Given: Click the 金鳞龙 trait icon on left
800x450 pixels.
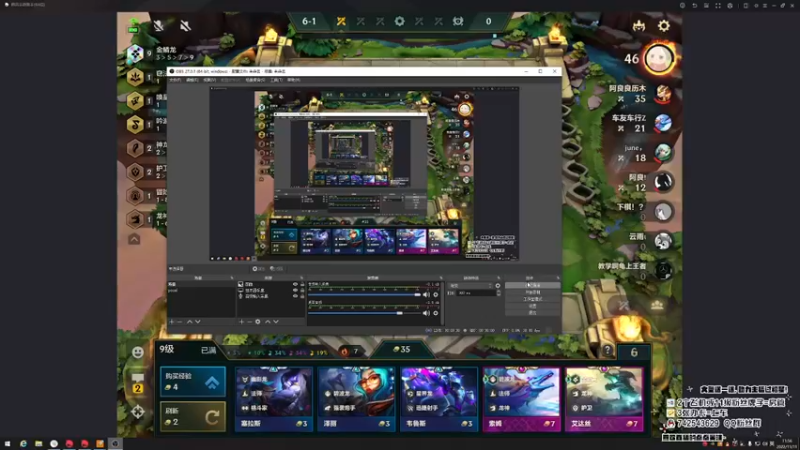Looking at the screenshot, I should [x=135, y=54].
